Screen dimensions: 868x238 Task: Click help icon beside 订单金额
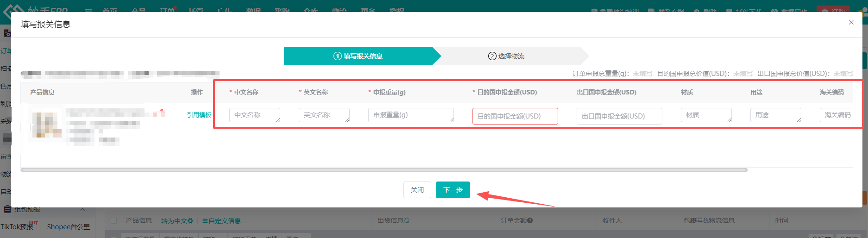(x=530, y=220)
